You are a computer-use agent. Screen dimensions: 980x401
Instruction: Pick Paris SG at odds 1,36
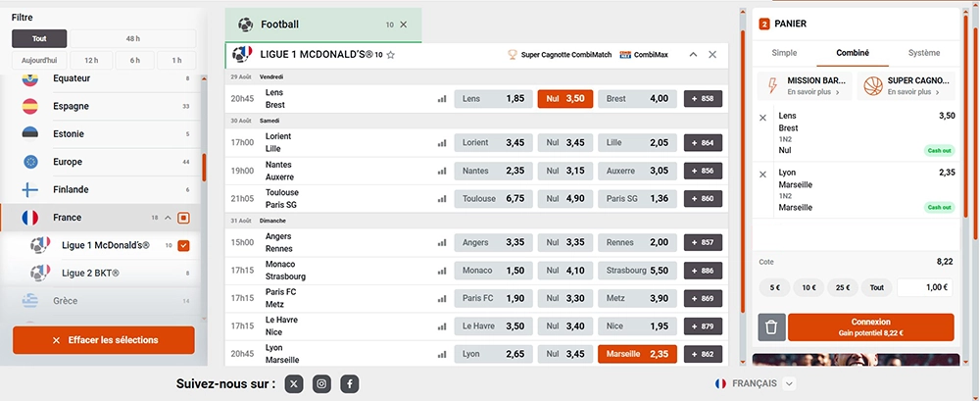(637, 199)
